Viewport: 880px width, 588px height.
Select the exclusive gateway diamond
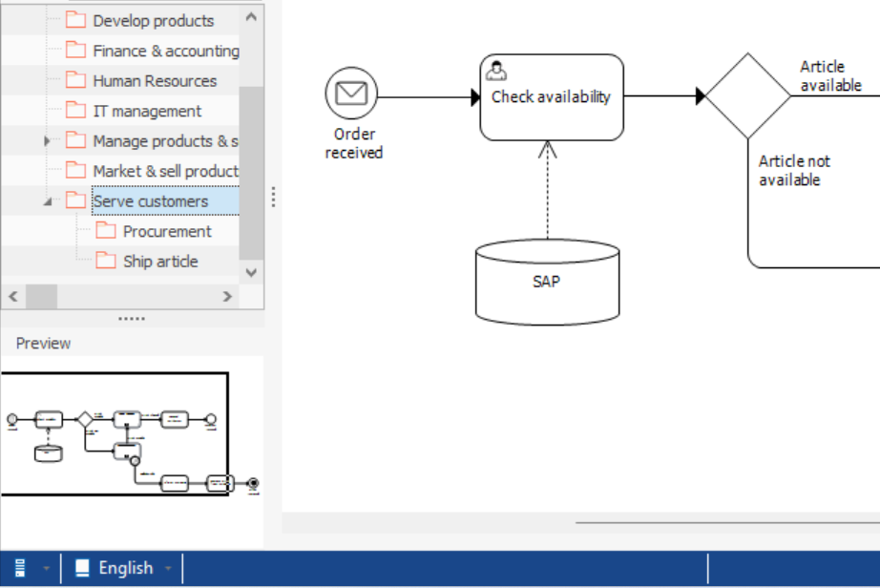pos(747,96)
